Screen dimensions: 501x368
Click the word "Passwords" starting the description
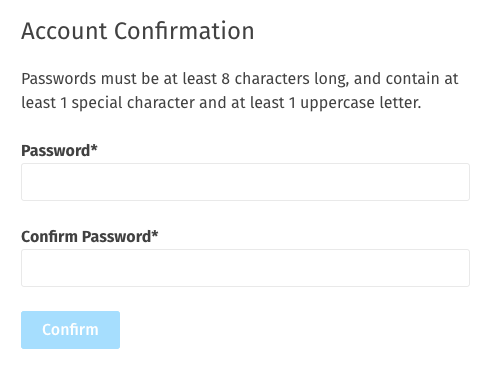click(59, 79)
